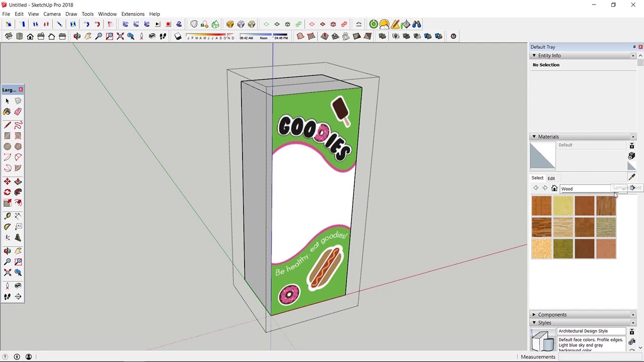Click the Architectural Design Style thumbnail
The width and height of the screenshot is (644, 362).
point(542,340)
